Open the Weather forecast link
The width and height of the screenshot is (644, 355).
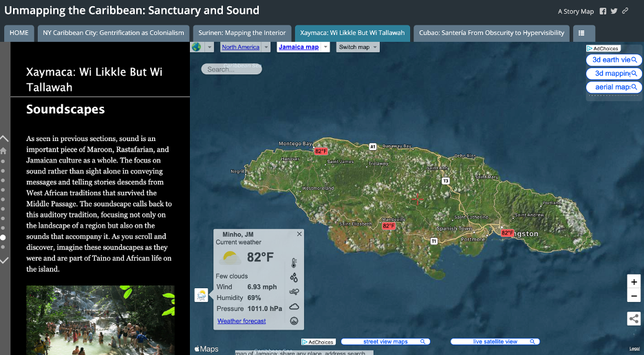(x=241, y=321)
